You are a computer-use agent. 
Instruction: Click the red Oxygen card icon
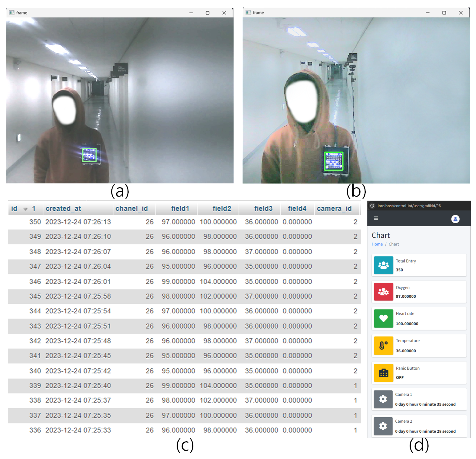tap(383, 291)
